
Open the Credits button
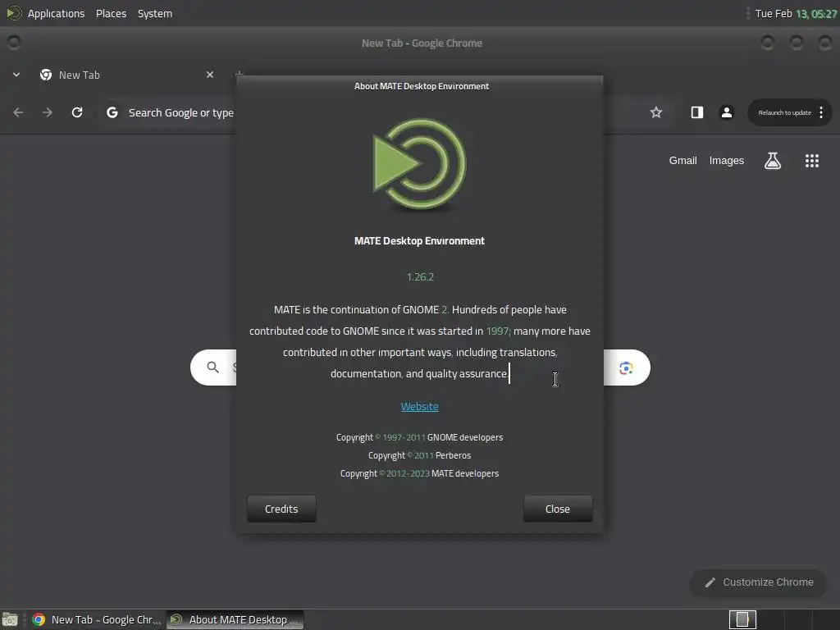281,509
